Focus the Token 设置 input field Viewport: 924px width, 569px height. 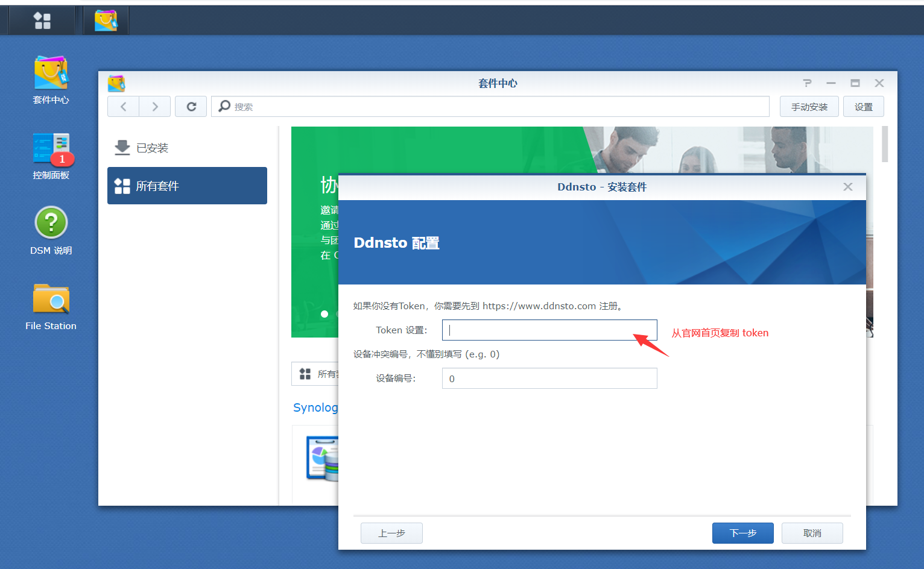[x=549, y=330]
